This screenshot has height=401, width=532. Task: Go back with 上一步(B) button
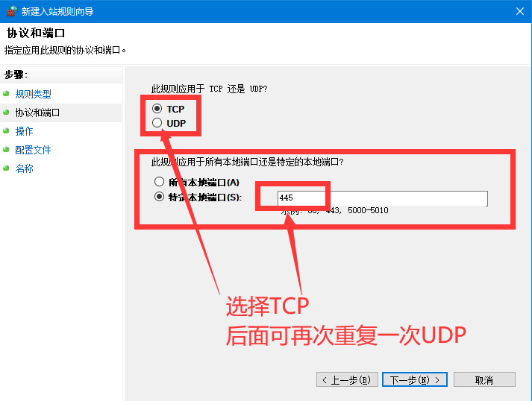[x=347, y=379]
